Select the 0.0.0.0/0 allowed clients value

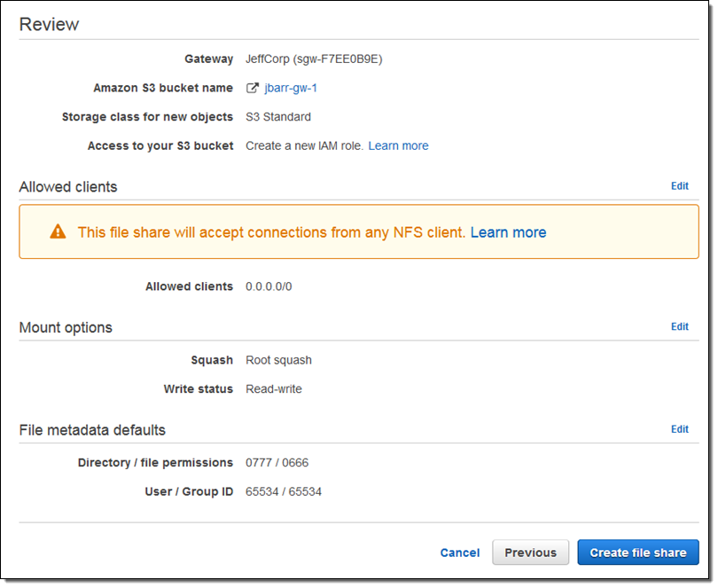pos(269,286)
